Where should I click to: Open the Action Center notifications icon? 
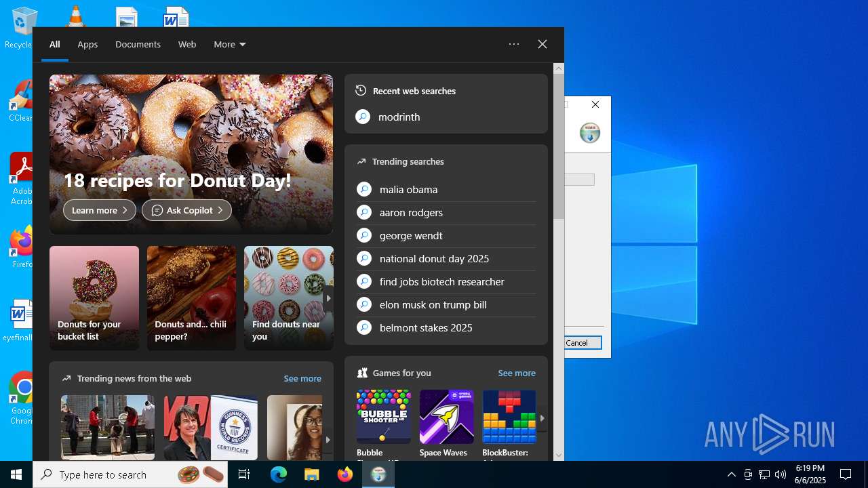pos(846,474)
